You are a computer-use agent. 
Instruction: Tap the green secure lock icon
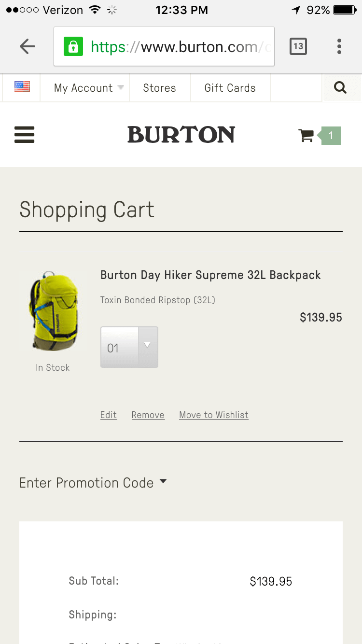click(x=73, y=46)
